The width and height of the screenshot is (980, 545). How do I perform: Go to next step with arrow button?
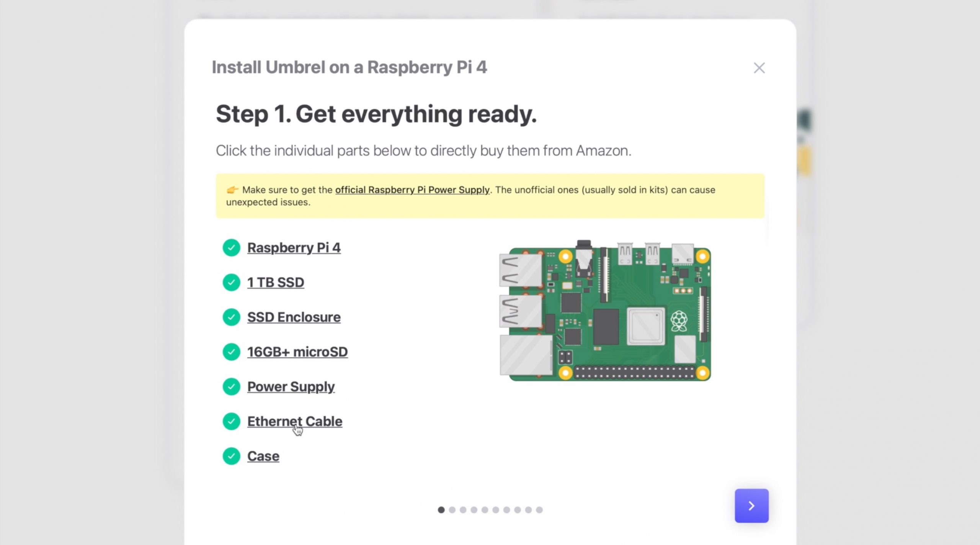751,505
